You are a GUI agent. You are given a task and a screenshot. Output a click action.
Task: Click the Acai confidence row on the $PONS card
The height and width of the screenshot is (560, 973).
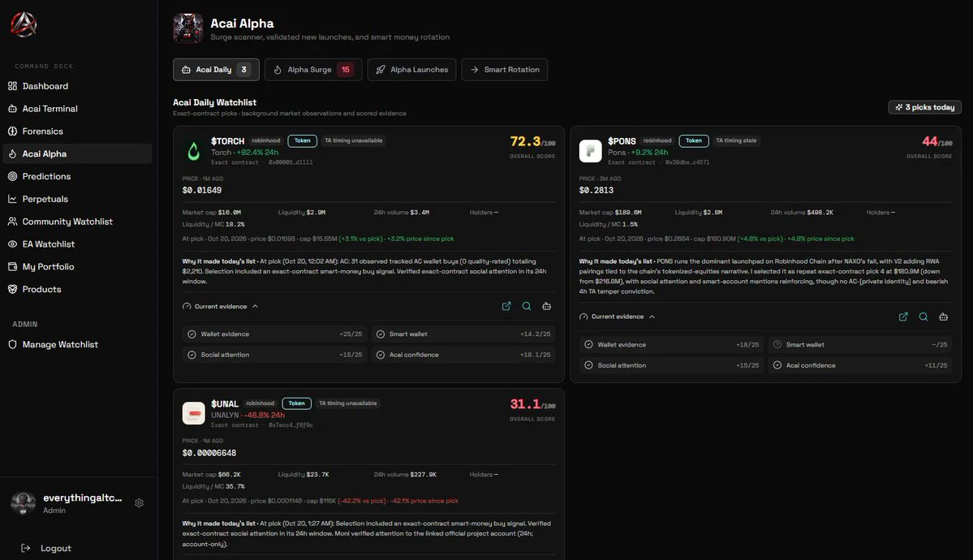coord(860,365)
